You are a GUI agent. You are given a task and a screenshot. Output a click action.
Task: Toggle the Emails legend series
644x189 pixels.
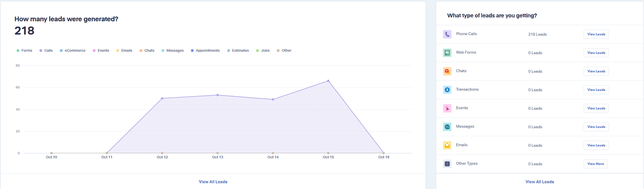(124, 51)
